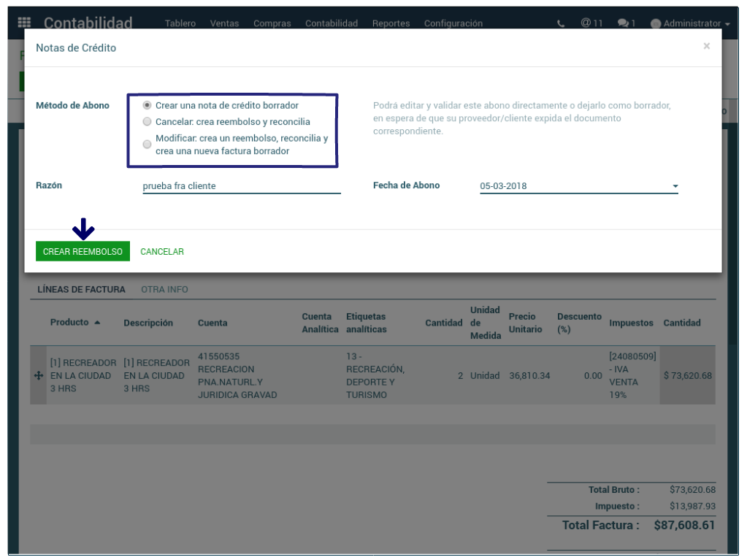The image size is (747, 560).
Task: Open the Ventas menu
Action: (x=224, y=23)
